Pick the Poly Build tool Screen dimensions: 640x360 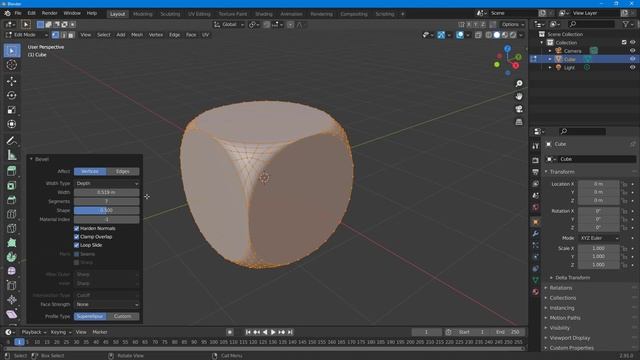tap(12, 242)
